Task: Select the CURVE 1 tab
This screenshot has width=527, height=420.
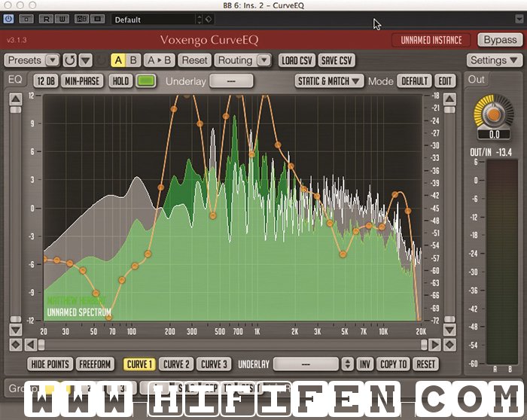Action: coord(139,364)
